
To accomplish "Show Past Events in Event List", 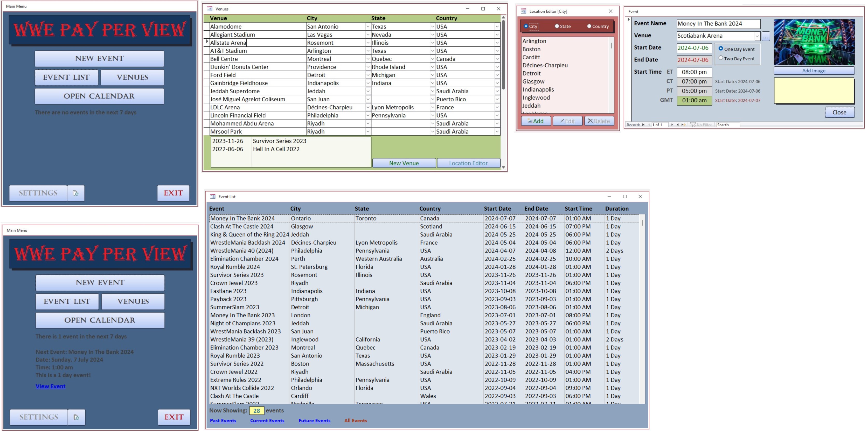I will coord(223,420).
